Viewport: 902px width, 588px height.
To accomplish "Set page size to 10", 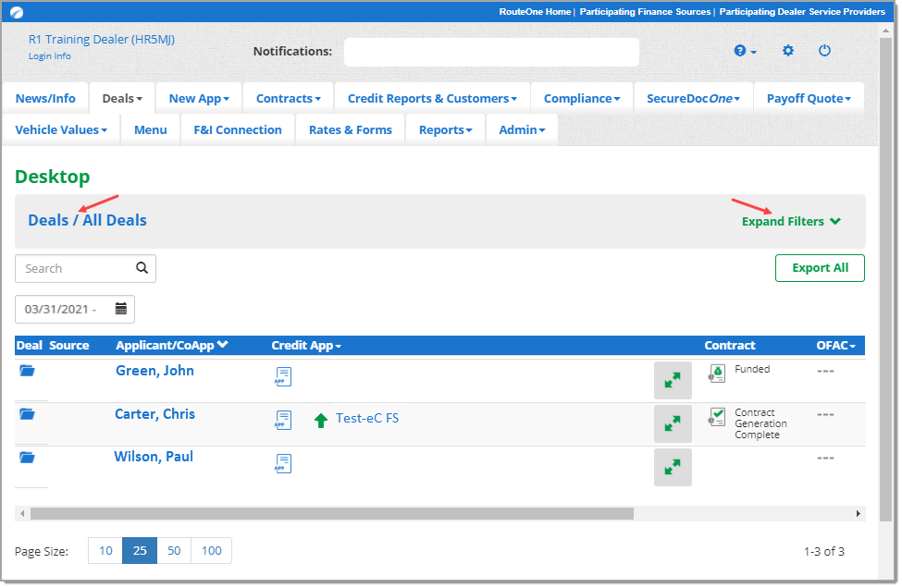I will coord(105,551).
